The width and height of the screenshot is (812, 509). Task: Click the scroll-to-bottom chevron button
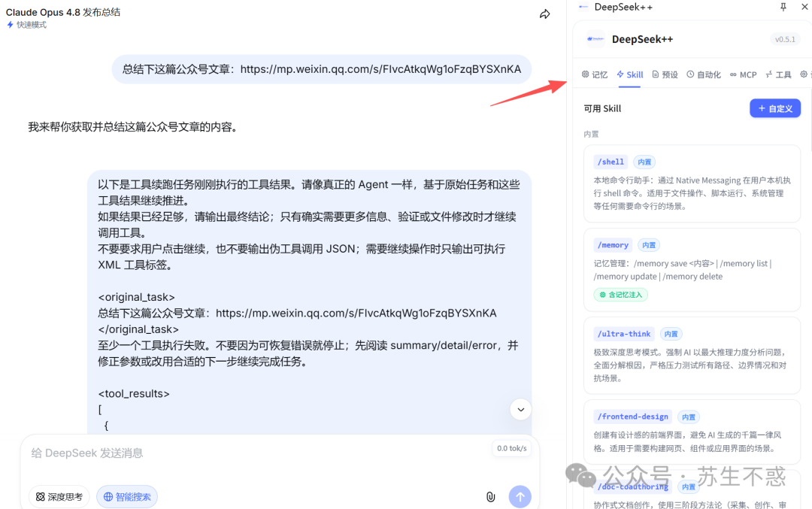coord(520,410)
